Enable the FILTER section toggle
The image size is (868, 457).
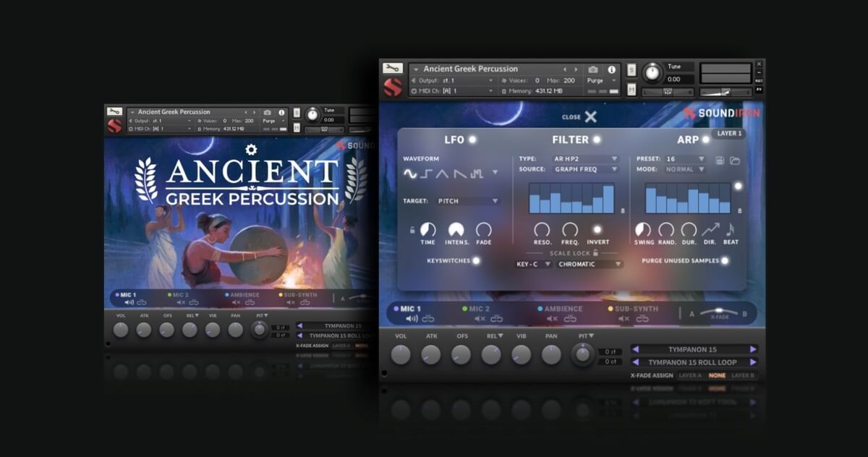click(x=597, y=140)
